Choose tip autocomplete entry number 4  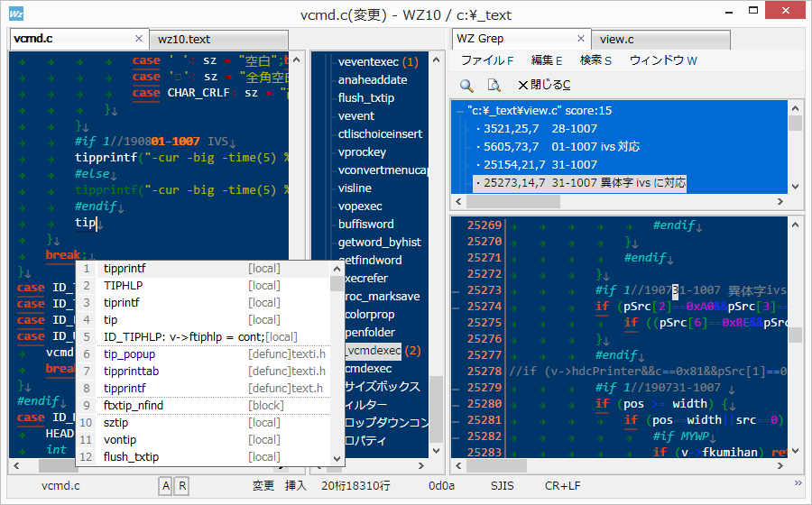203,320
